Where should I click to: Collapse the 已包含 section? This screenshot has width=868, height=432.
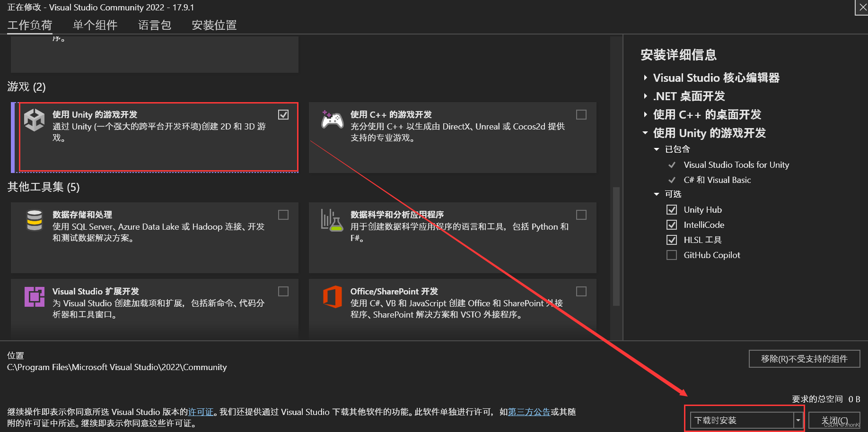pos(657,149)
